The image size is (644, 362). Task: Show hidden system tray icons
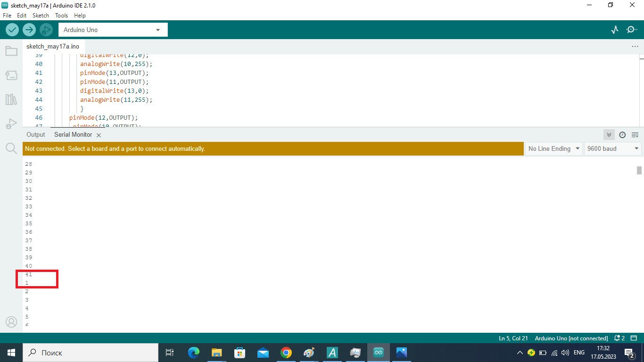coord(520,353)
